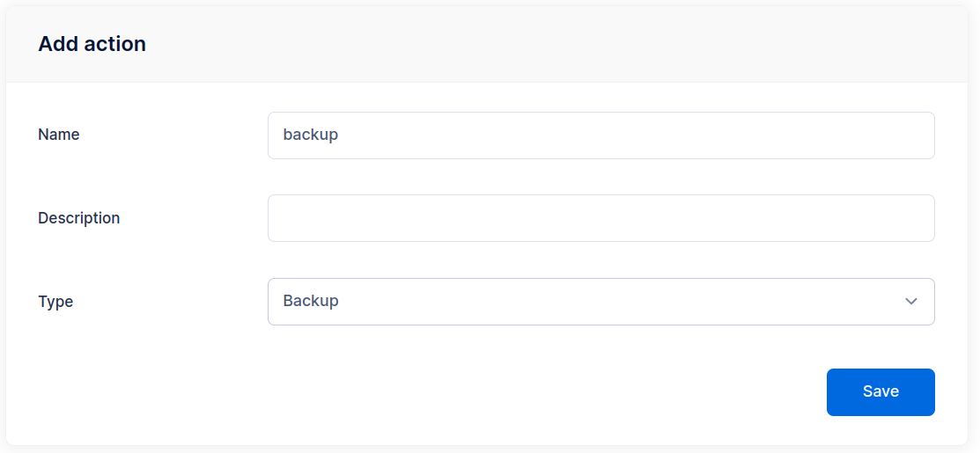980x453 pixels.
Task: Set cursor in the Description box
Action: point(601,218)
